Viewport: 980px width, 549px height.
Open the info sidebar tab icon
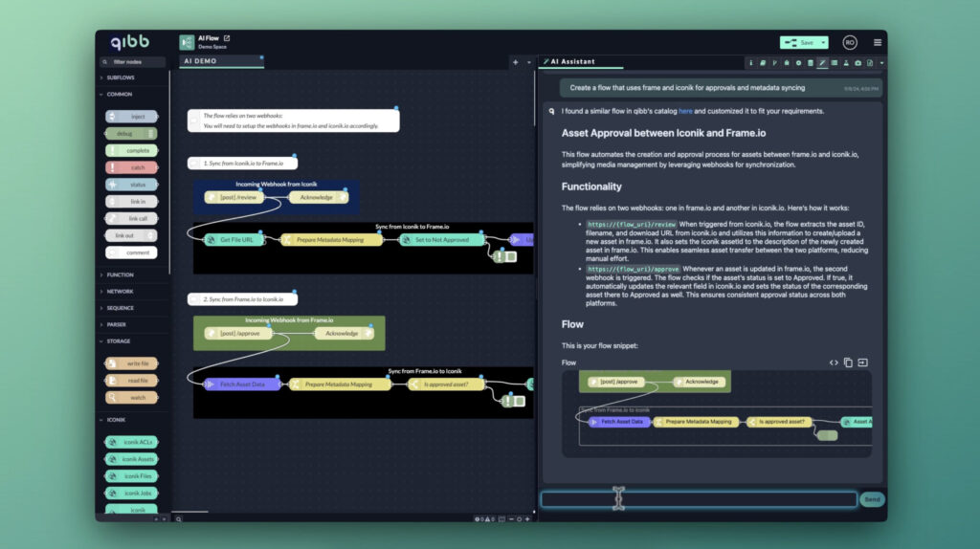(750, 62)
